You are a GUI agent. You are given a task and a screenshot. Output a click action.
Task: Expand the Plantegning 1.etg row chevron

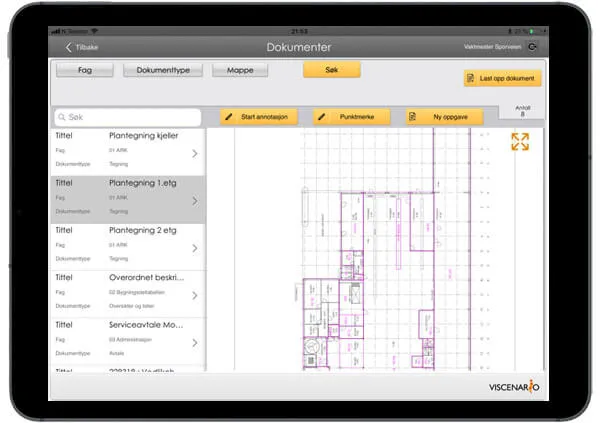(x=195, y=201)
